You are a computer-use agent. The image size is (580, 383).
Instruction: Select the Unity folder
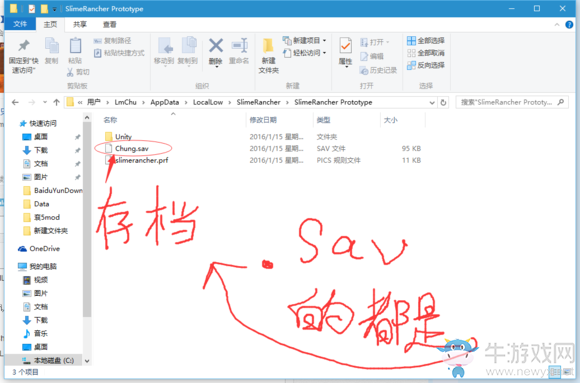(123, 137)
